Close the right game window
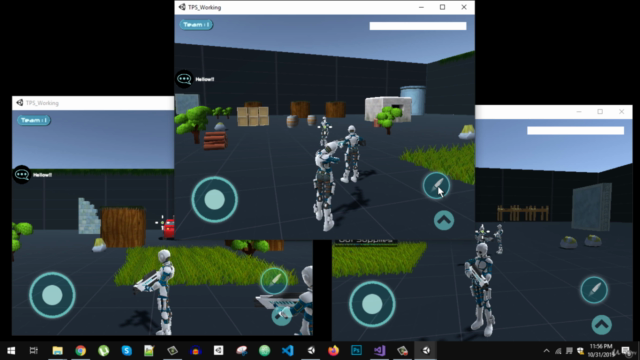This screenshot has width=640, height=360. (x=621, y=111)
